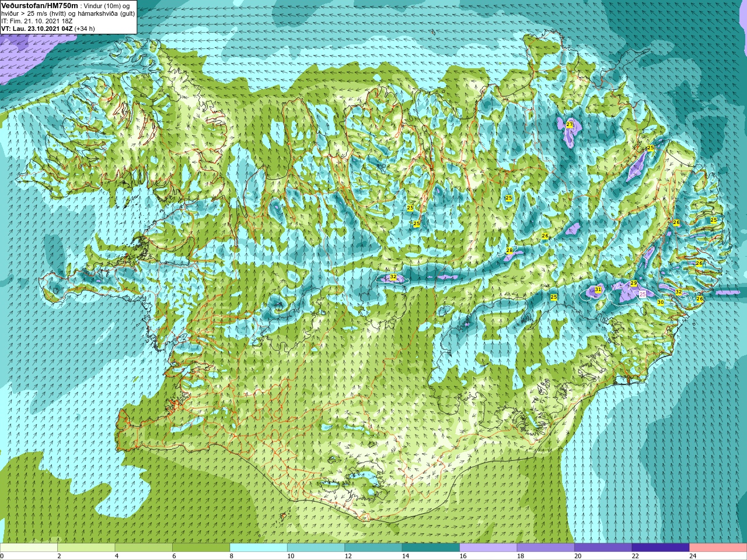Click the 'VT: Lau. 23.10.2021 04Z' line
The width and height of the screenshot is (747, 560).
[x=37, y=28]
